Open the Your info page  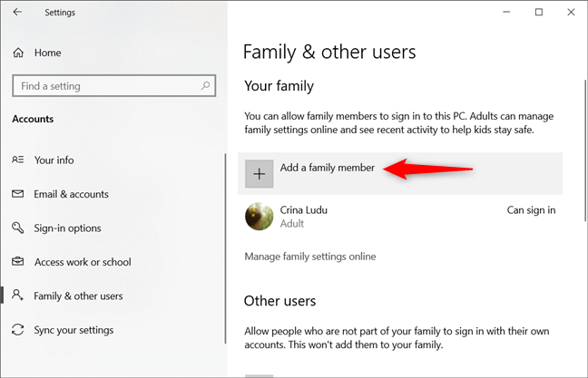(x=54, y=160)
